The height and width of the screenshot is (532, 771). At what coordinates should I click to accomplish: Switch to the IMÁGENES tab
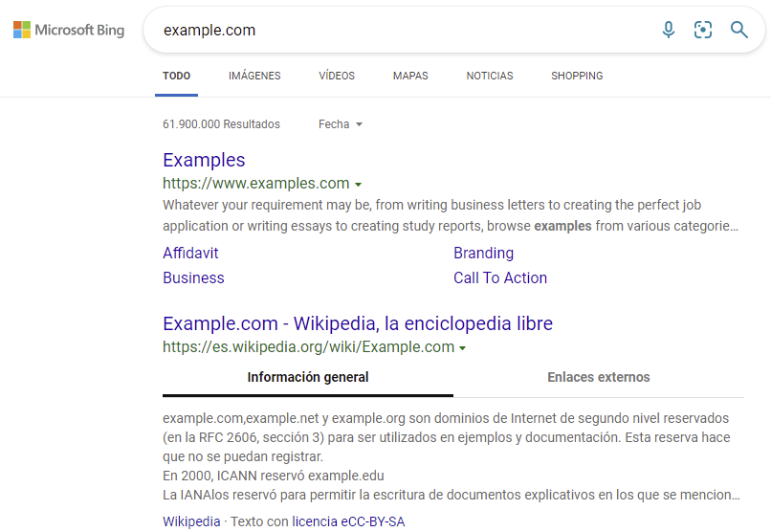tap(254, 76)
